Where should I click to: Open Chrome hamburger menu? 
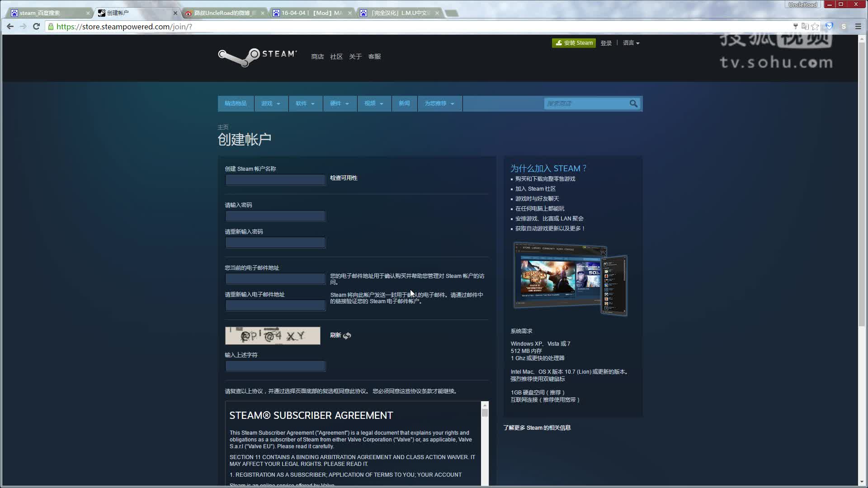tap(858, 27)
